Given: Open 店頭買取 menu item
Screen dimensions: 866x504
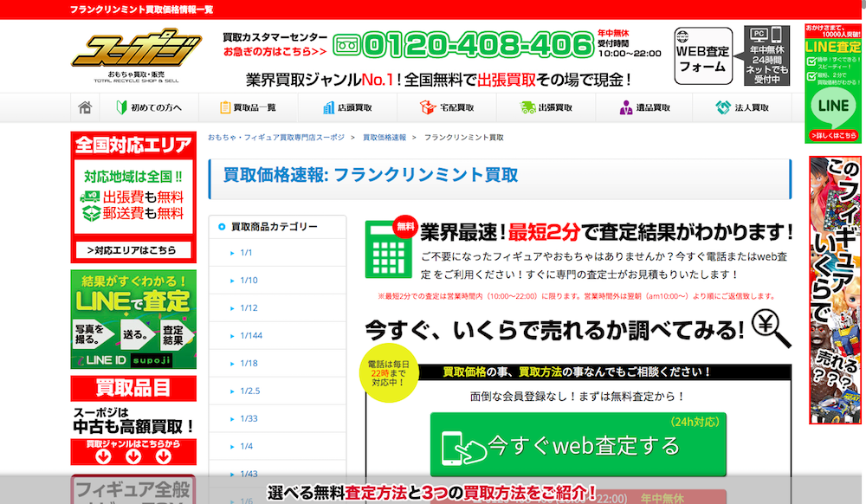Looking at the screenshot, I should pyautogui.click(x=347, y=107).
